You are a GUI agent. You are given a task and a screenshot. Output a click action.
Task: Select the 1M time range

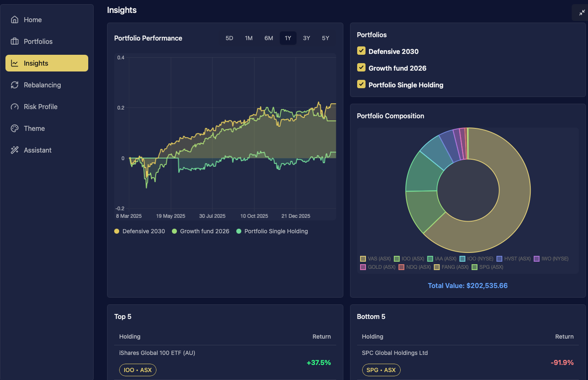tap(249, 38)
